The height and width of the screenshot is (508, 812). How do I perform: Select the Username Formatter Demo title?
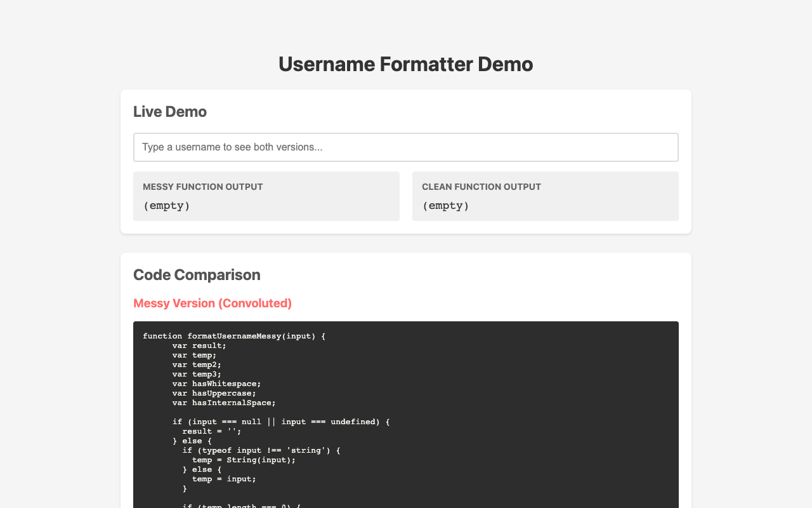[406, 64]
